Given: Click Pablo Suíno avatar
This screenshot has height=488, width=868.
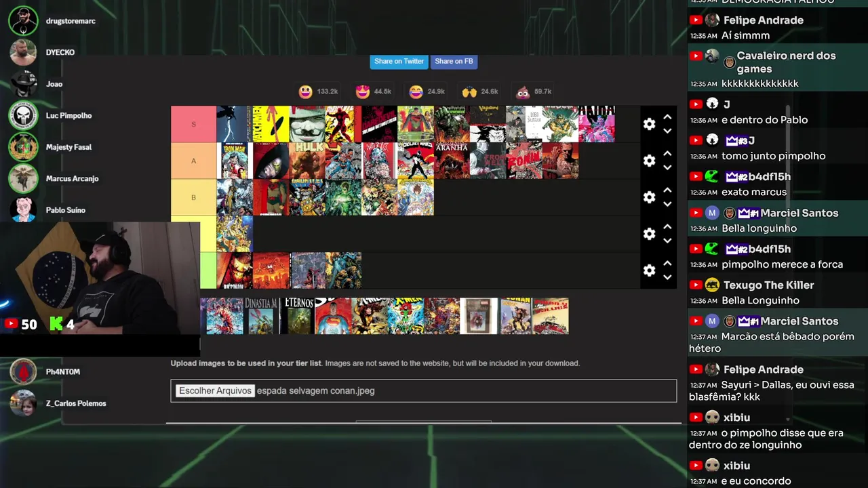Looking at the screenshot, I should (23, 209).
